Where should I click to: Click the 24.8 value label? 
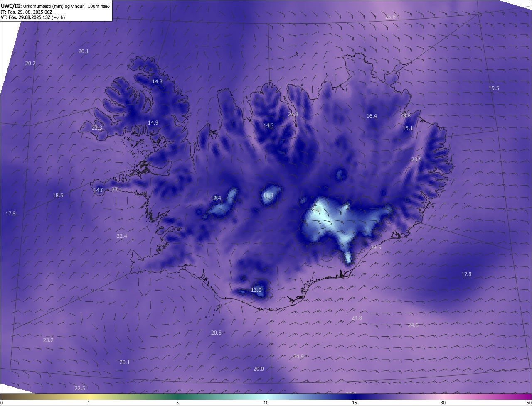(357, 318)
